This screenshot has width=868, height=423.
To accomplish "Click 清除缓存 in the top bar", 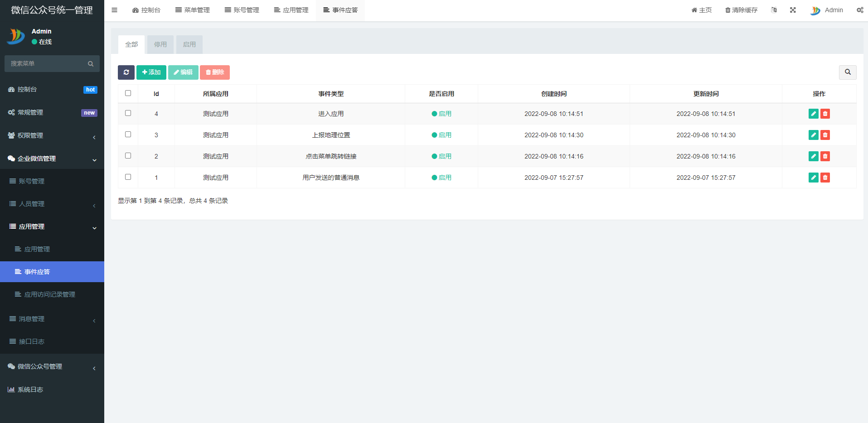I will point(741,10).
